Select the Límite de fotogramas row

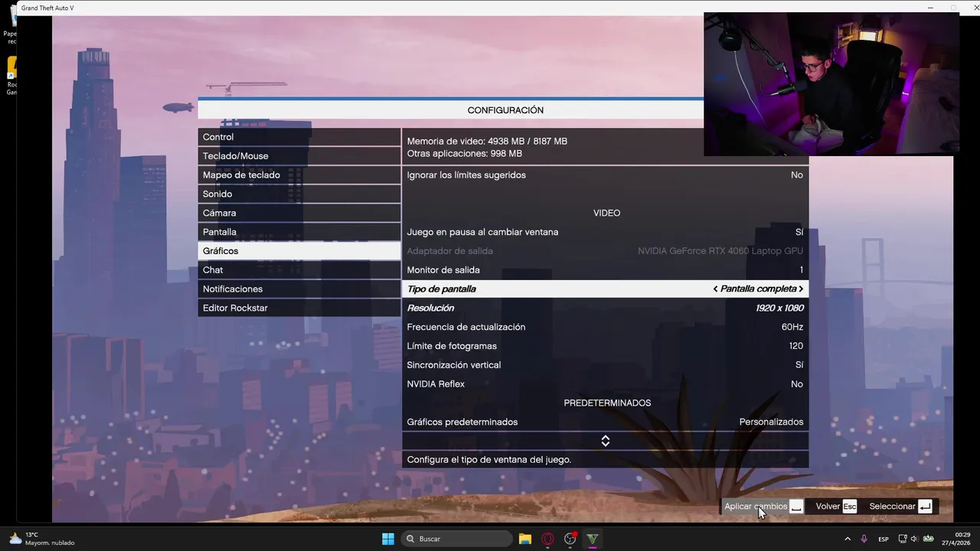[x=605, y=346]
